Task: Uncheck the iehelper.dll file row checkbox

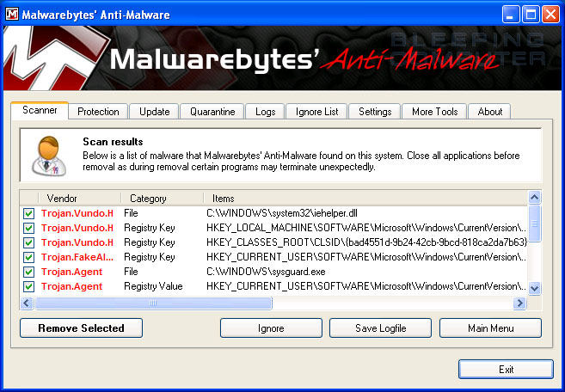Action: (x=29, y=213)
